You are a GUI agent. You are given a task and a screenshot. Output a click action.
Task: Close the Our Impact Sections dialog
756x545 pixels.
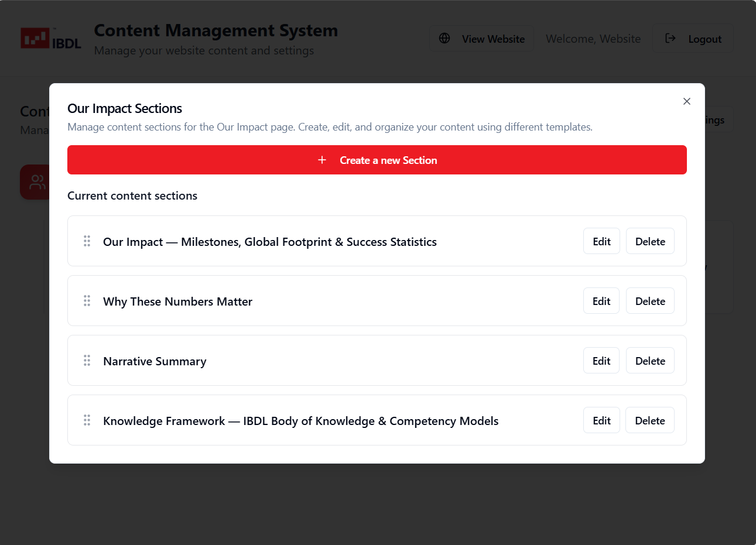(686, 101)
